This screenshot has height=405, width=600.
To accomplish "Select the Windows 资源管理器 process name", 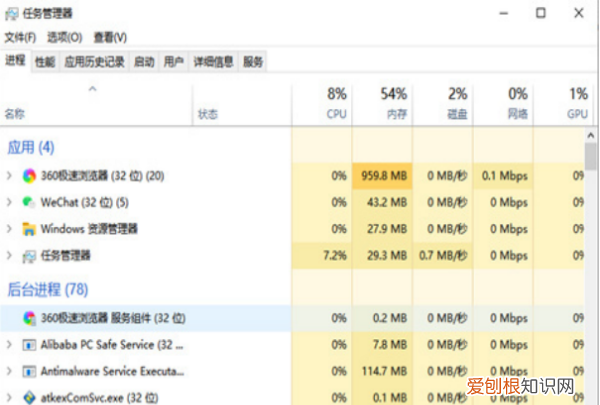I will click(89, 229).
